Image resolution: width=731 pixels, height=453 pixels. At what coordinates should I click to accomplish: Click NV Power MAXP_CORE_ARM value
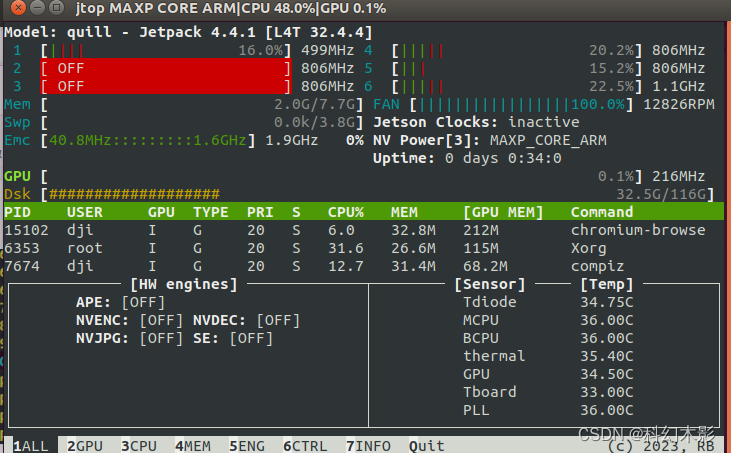tap(548, 140)
